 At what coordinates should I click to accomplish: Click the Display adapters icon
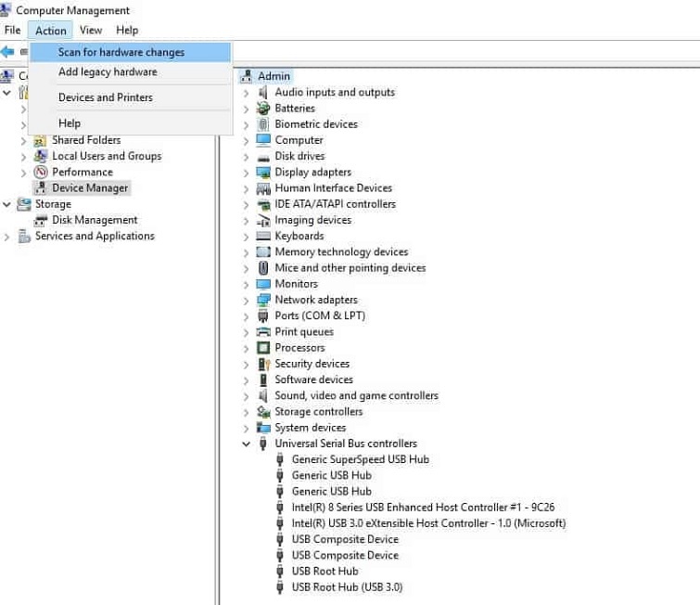[x=263, y=173]
